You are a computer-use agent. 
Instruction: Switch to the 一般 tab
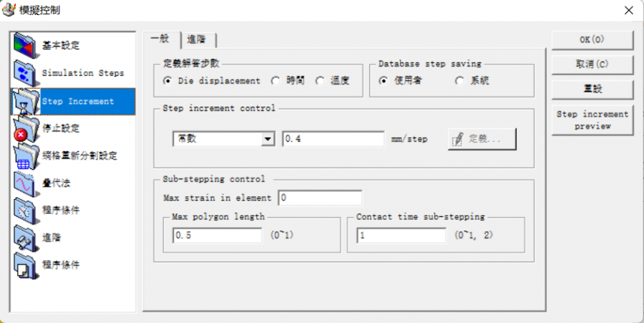coord(160,39)
